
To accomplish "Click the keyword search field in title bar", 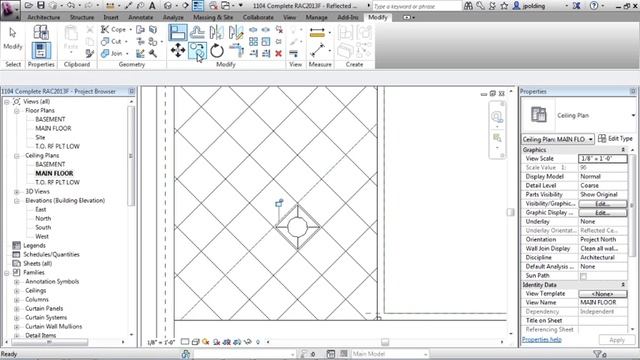I will click(416, 6).
